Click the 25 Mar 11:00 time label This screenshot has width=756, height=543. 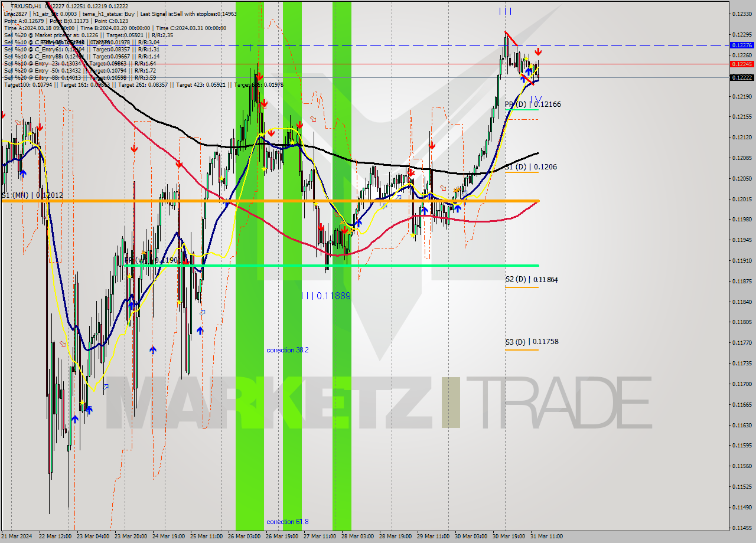(x=206, y=537)
